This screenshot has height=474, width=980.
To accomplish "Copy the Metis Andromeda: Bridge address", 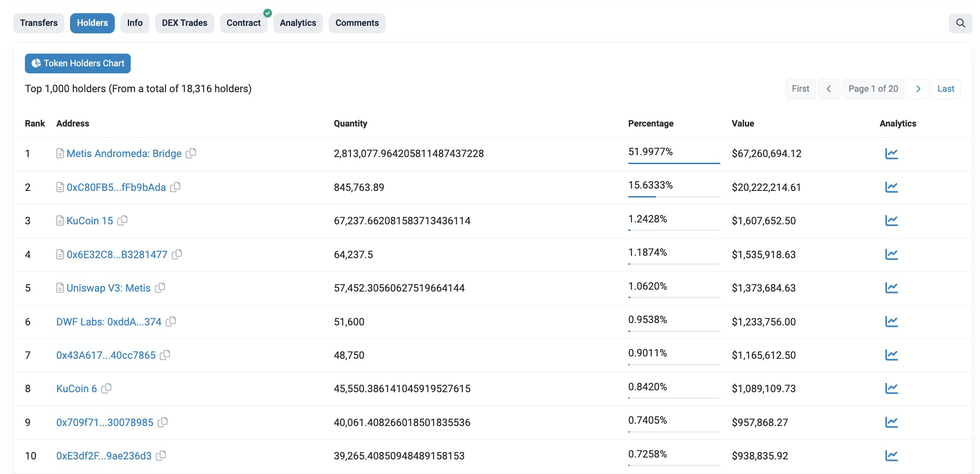I will click(191, 153).
